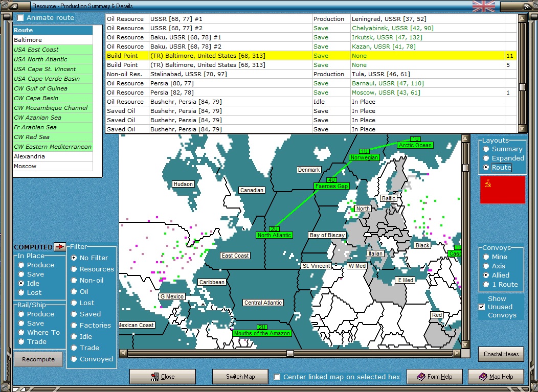The image size is (538, 392).
Task: Click the North Atlantic convoy marker
Action: (x=275, y=235)
